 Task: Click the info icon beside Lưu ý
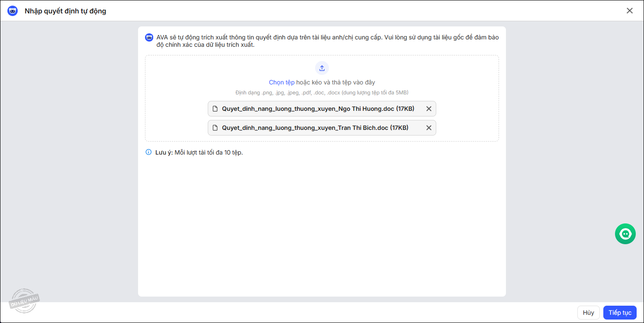148,152
